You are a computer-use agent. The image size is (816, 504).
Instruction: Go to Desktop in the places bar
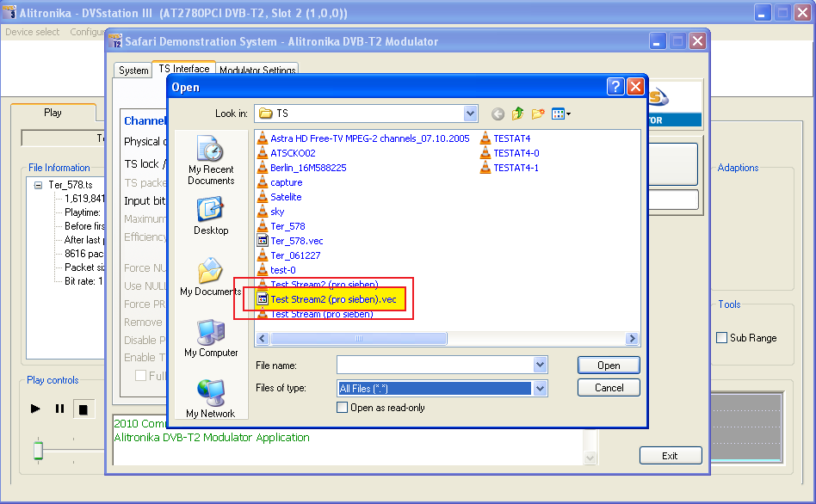pos(211,216)
